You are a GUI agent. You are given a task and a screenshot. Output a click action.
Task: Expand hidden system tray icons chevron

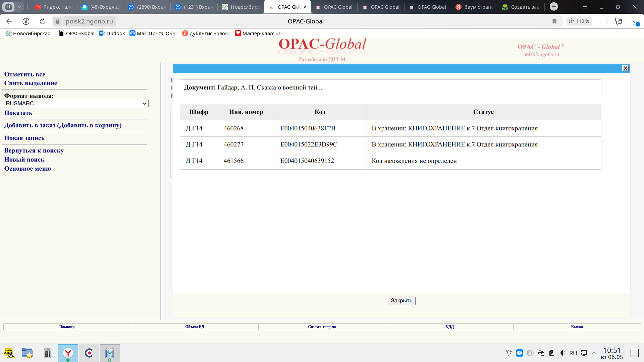(x=594, y=353)
